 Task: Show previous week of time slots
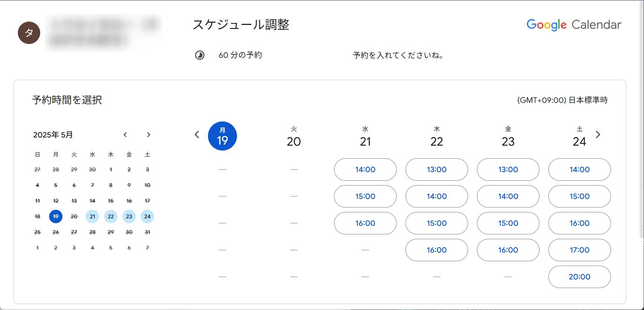click(x=197, y=135)
